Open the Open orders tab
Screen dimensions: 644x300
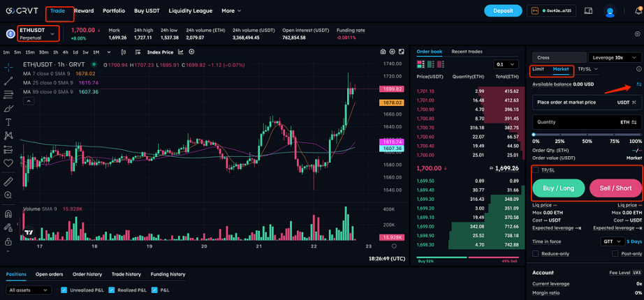click(50, 274)
